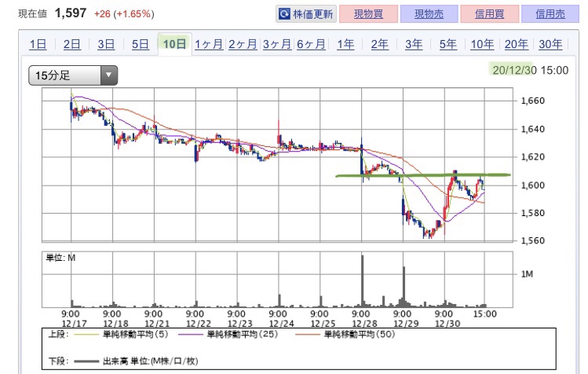Select the 15分足 combo box
The image size is (588, 374).
73,75
